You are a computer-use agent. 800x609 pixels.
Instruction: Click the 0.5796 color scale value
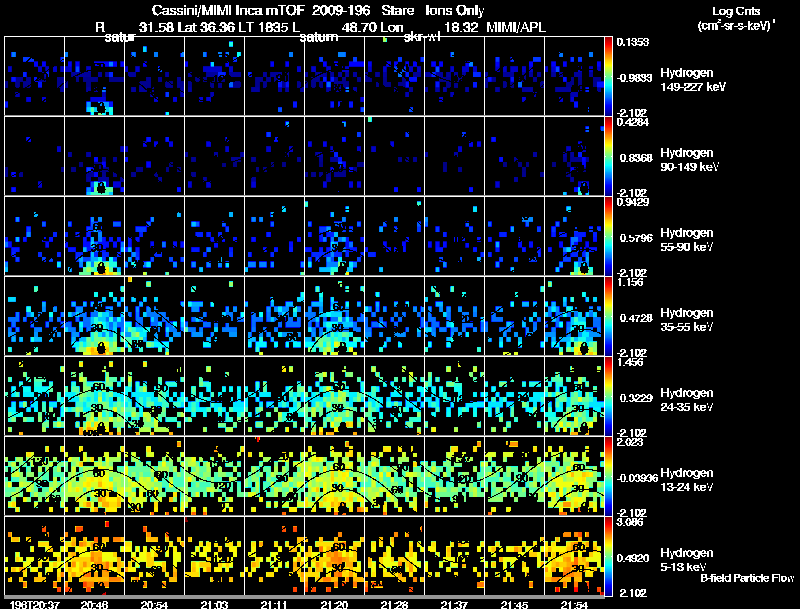636,238
